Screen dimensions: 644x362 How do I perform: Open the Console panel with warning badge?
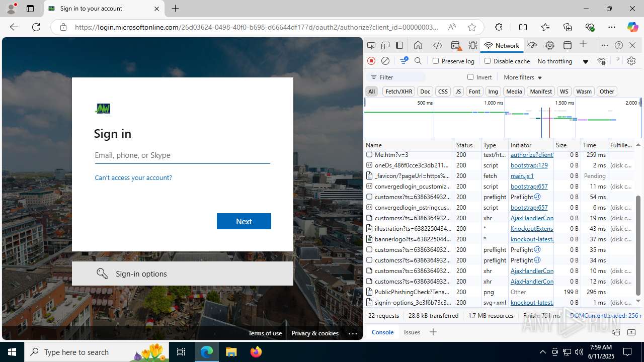coord(456,45)
